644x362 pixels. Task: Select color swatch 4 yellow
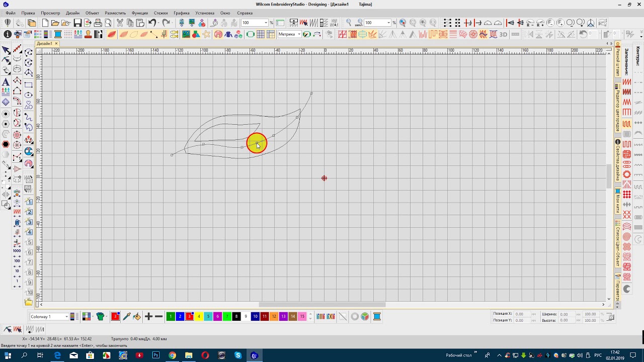[x=199, y=316]
